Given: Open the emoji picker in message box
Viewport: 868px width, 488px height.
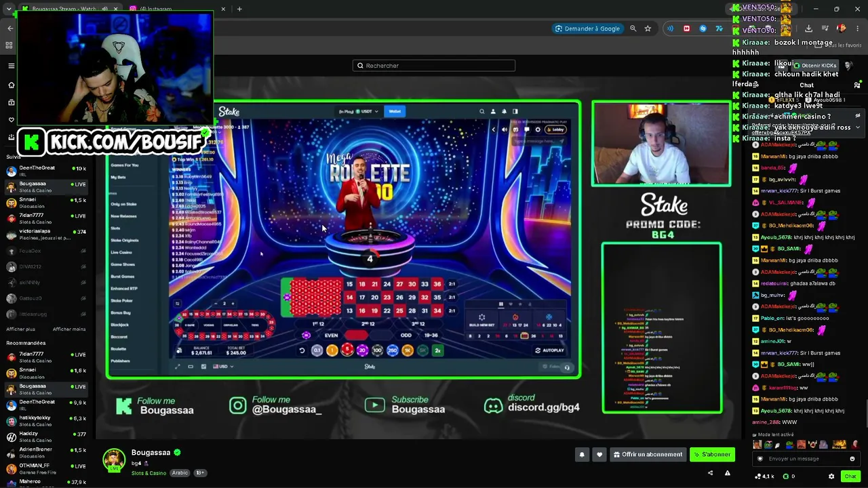Looking at the screenshot, I should (852, 459).
